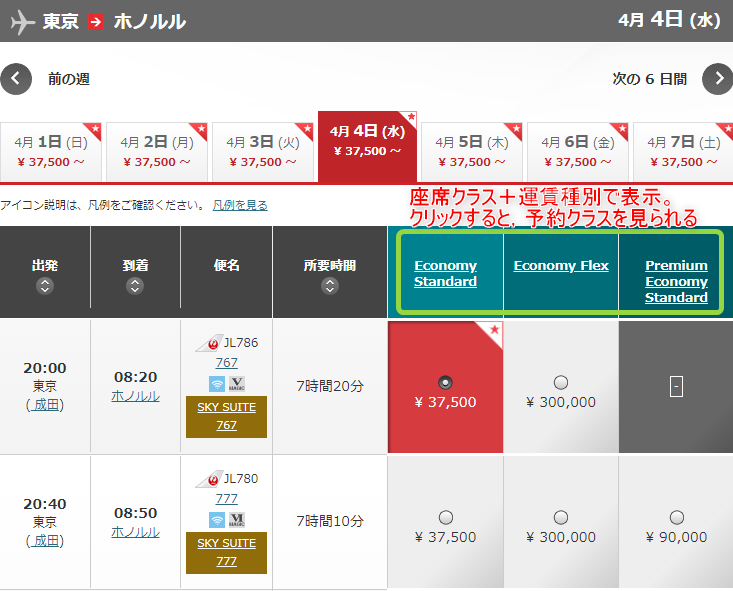Sort flights by departure time (出発)
This screenshot has width=733, height=591.
coord(44,286)
